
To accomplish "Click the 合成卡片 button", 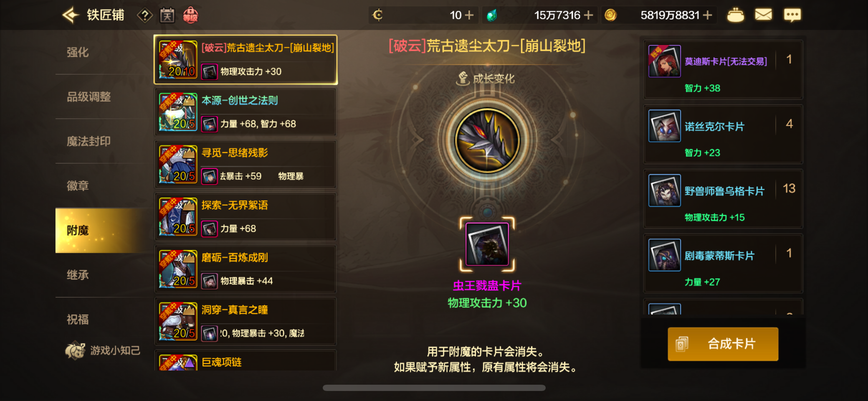I will 723,344.
